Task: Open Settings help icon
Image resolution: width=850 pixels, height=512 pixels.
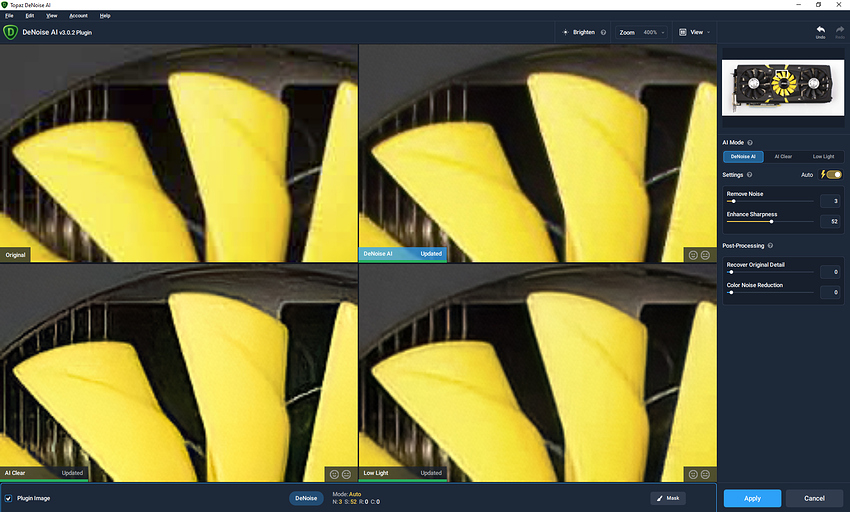Action: [x=749, y=175]
